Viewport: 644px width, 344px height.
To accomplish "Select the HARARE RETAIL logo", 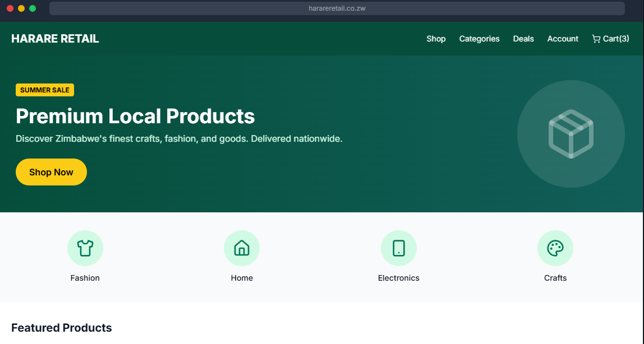I will [54, 38].
